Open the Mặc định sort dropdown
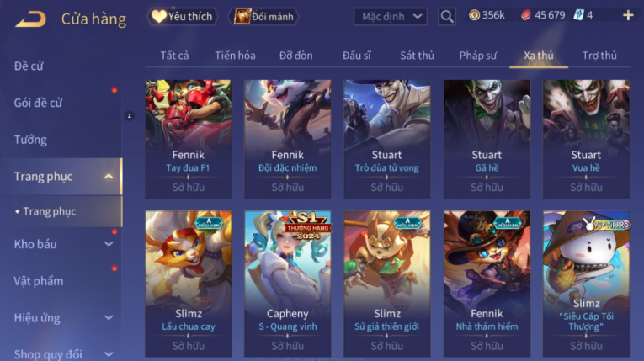The image size is (644, 361). (x=390, y=17)
